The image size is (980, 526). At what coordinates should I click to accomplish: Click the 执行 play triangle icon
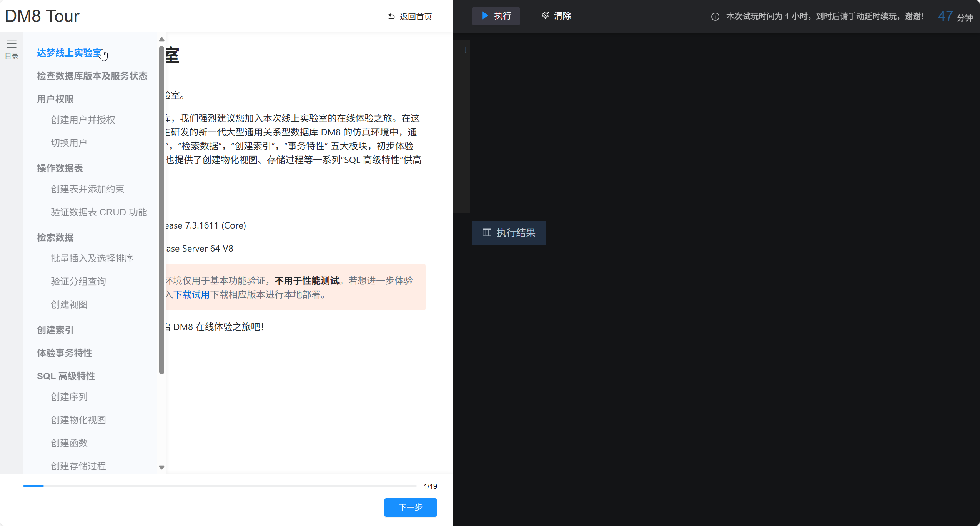[x=485, y=16]
